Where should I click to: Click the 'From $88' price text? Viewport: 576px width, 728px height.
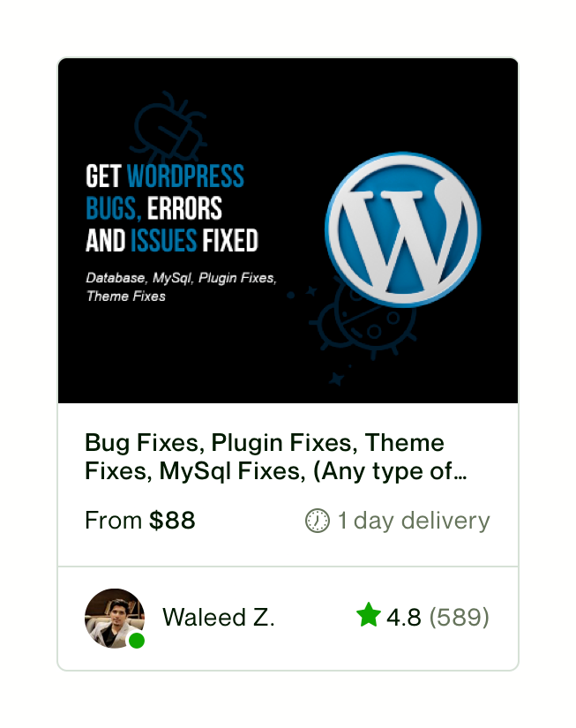pos(140,520)
